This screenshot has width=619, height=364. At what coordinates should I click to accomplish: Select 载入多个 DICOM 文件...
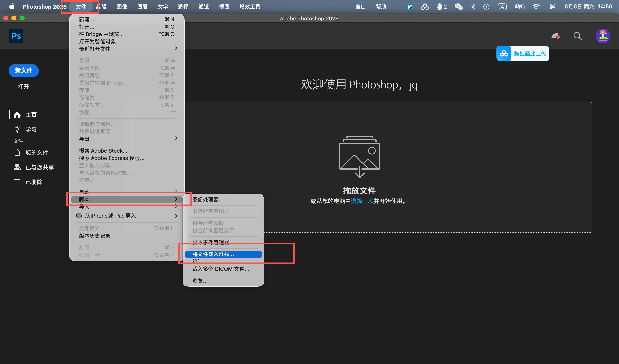[x=223, y=269]
